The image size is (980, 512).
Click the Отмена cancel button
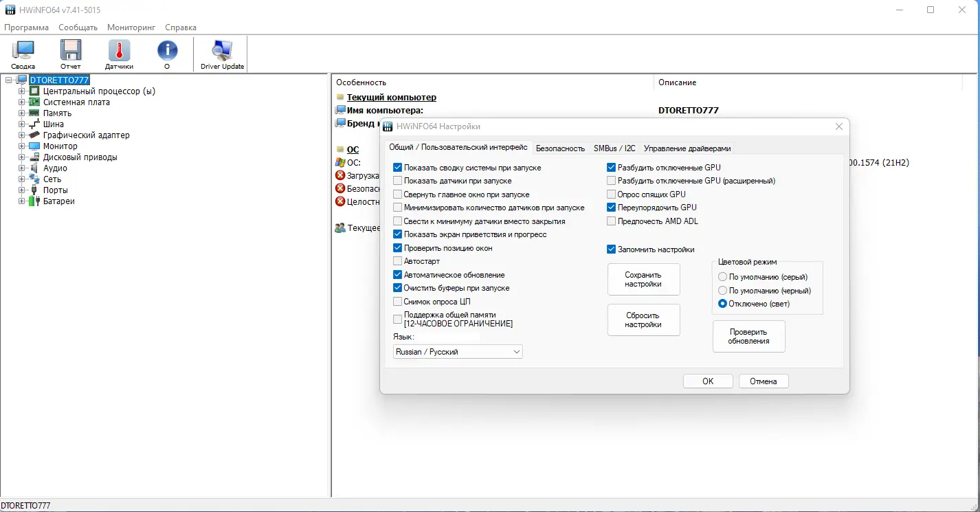[764, 381]
